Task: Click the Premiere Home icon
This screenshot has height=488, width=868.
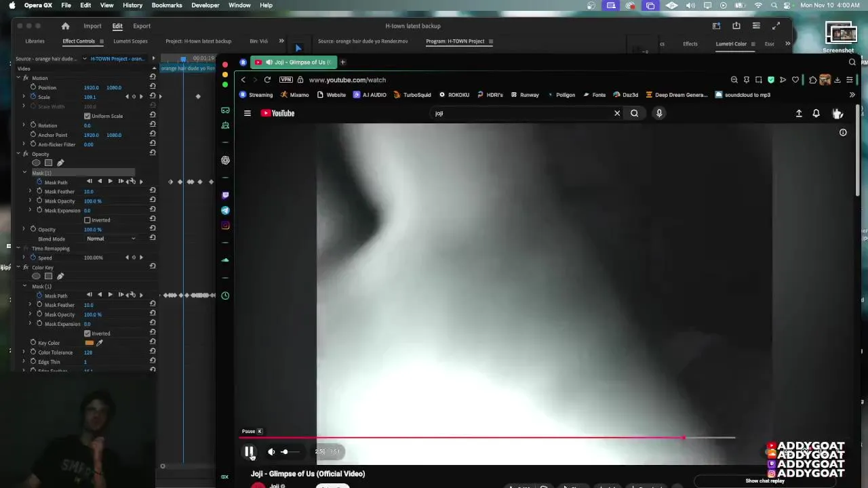Action: pos(65,26)
